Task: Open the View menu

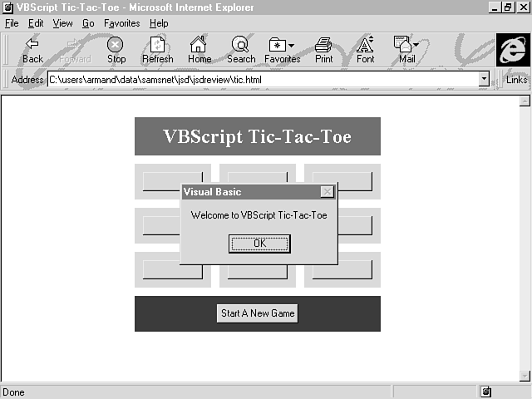Action: point(62,23)
